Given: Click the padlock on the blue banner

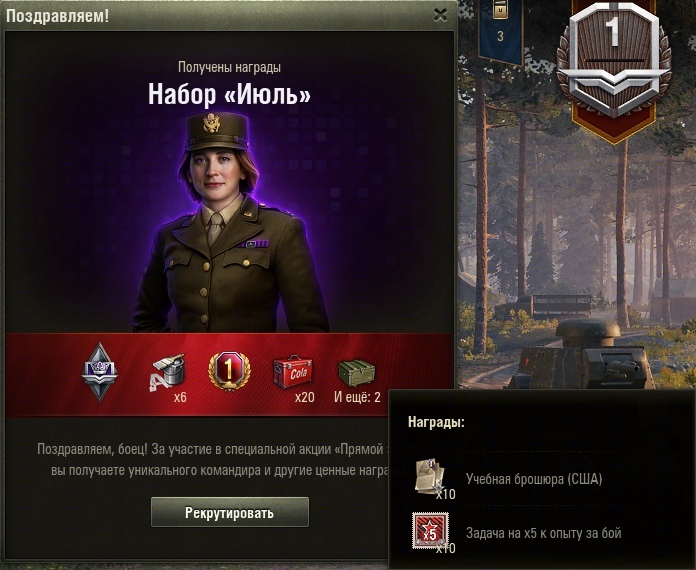Looking at the screenshot, I should point(501,9).
